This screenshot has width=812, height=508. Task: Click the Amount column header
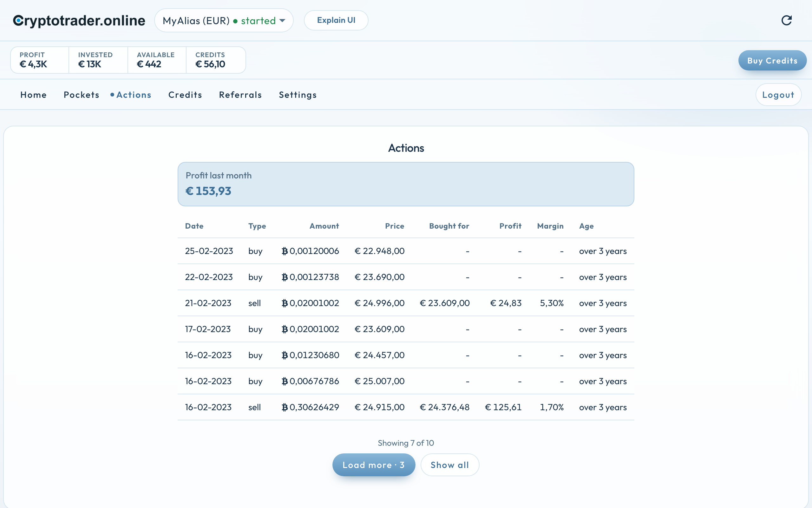pyautogui.click(x=324, y=226)
